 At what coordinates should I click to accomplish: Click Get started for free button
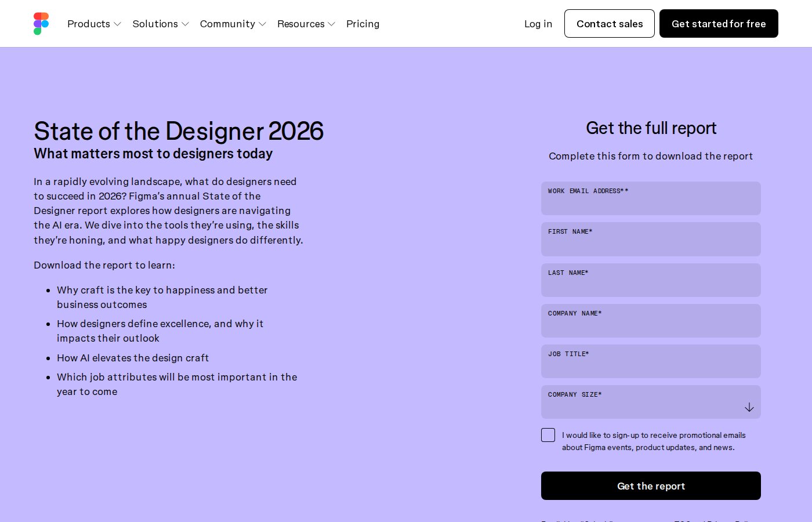719,24
